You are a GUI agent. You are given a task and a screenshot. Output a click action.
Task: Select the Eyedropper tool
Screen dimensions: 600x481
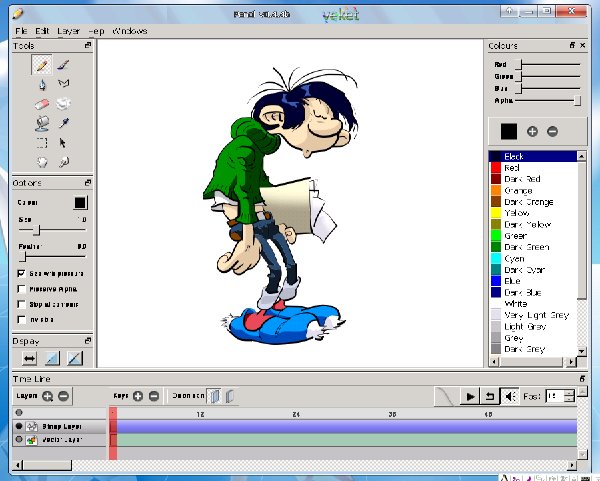coord(64,123)
